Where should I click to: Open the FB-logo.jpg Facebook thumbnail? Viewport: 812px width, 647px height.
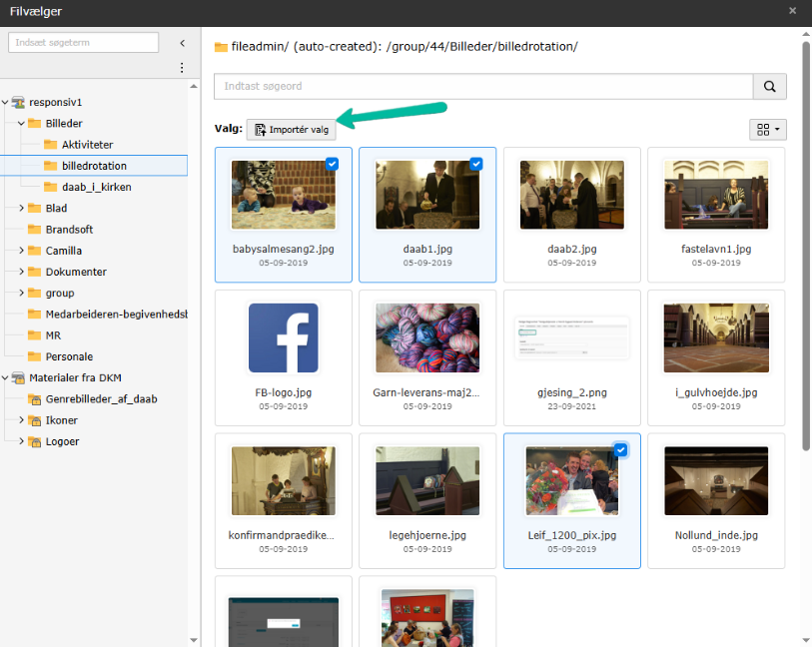(x=284, y=337)
